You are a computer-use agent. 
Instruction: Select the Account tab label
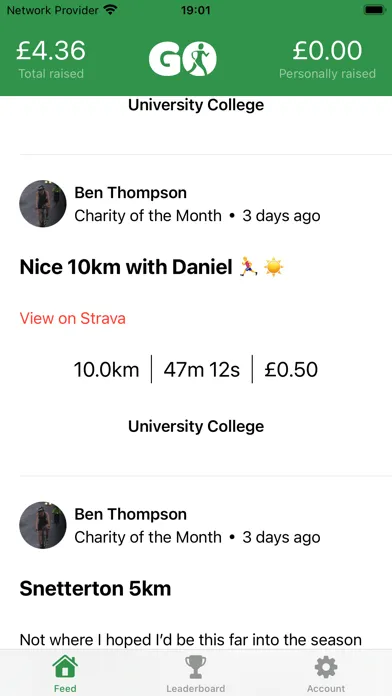(x=326, y=689)
